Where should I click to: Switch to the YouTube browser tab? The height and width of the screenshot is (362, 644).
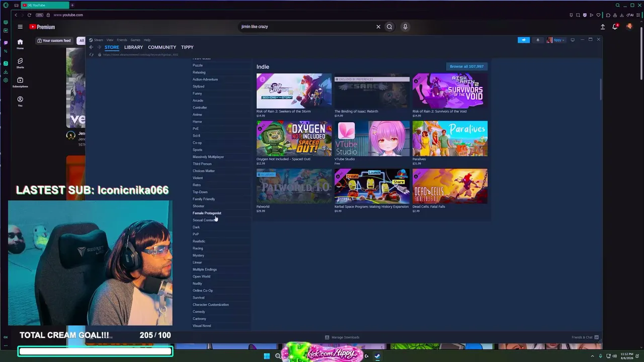tap(44, 5)
